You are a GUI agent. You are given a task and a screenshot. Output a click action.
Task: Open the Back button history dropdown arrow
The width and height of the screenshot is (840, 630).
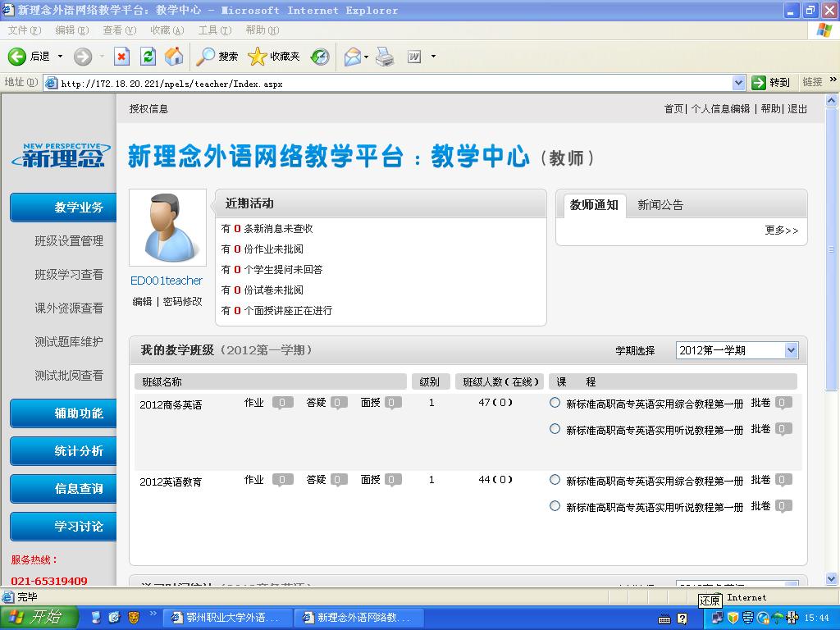59,57
